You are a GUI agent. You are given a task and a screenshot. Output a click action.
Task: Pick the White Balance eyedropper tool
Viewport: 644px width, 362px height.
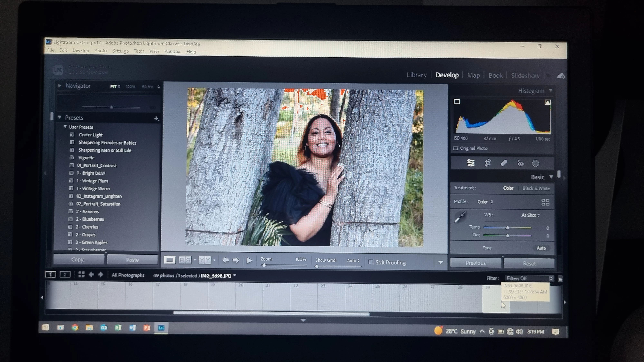click(x=460, y=217)
